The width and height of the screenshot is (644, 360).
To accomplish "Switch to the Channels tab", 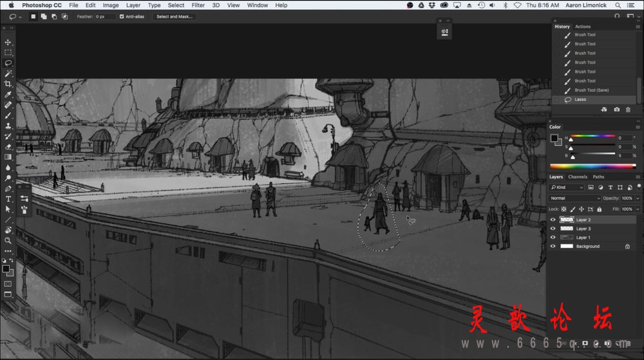I will coord(578,177).
